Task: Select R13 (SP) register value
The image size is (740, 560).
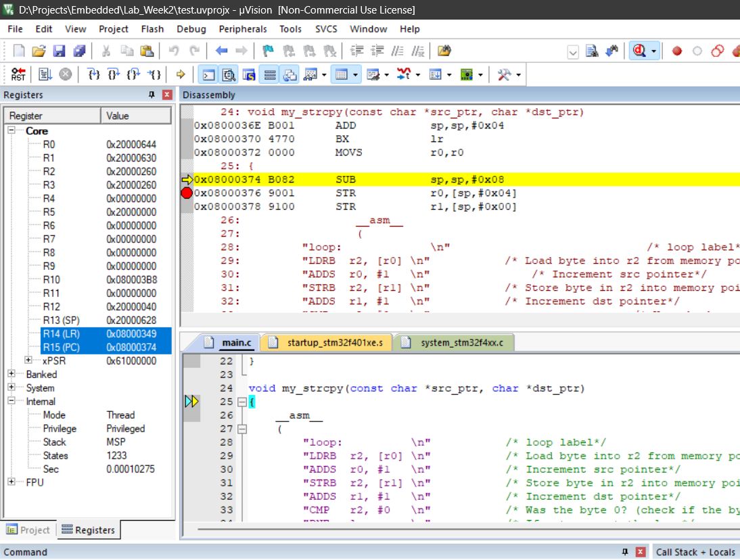Action: [x=131, y=320]
